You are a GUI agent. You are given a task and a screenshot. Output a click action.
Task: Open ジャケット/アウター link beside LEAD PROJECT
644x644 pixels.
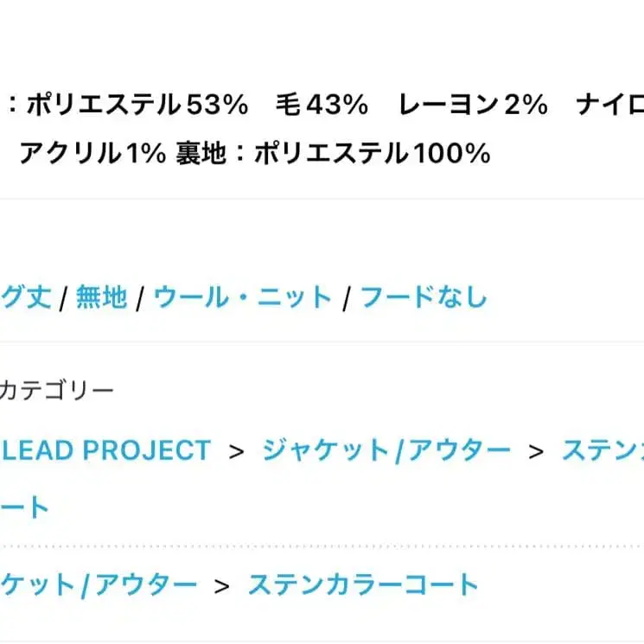tap(386, 450)
